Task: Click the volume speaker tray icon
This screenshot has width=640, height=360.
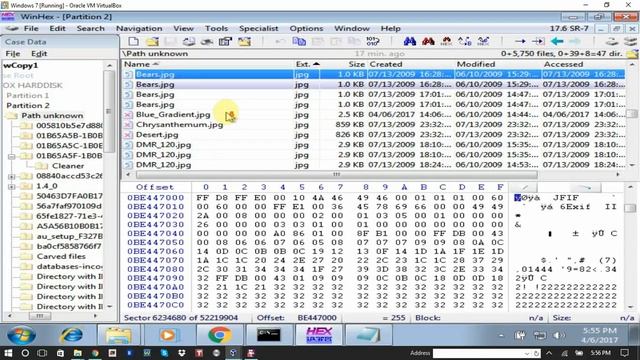Action: pyautogui.click(x=558, y=336)
